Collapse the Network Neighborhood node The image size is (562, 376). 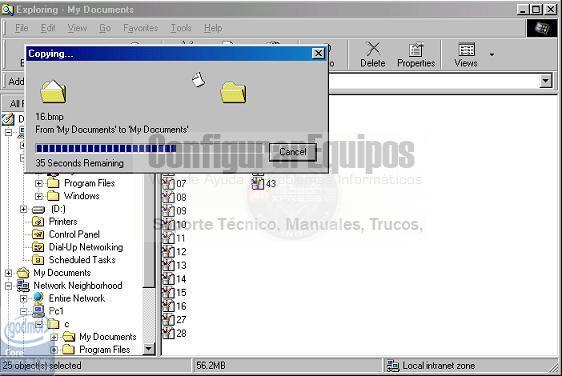9,286
